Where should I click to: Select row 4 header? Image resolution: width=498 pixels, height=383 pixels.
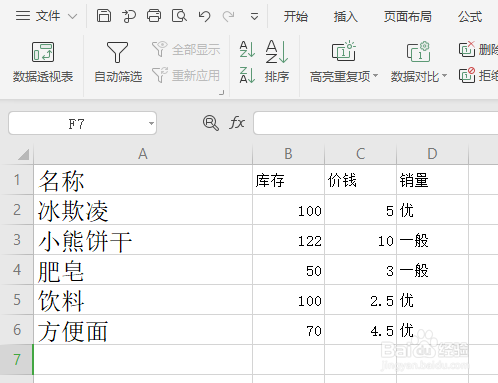[x=17, y=270]
